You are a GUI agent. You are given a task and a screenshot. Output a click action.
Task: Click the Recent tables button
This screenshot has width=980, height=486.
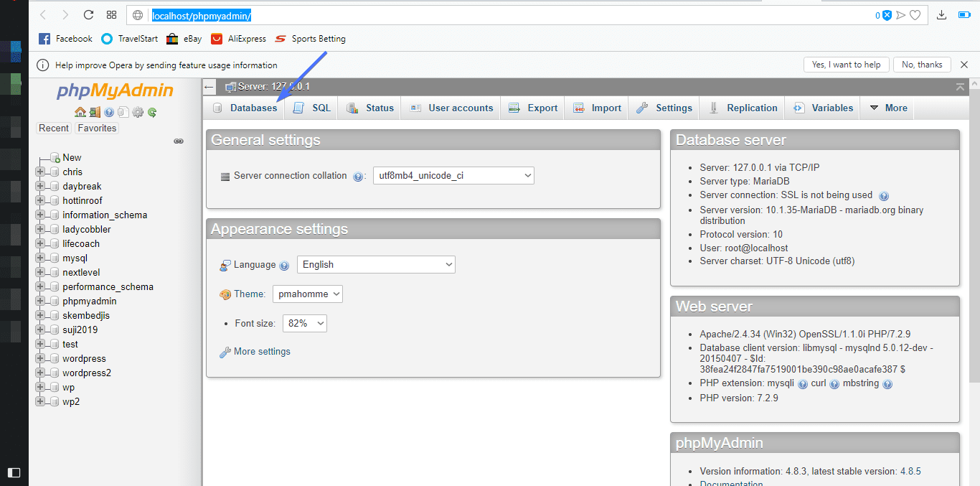coord(54,128)
